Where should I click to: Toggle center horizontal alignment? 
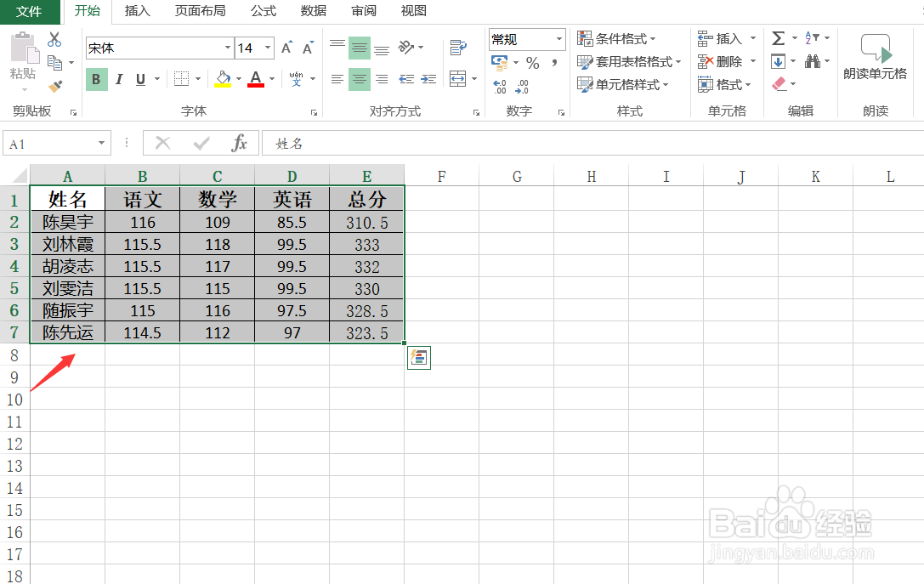point(360,79)
